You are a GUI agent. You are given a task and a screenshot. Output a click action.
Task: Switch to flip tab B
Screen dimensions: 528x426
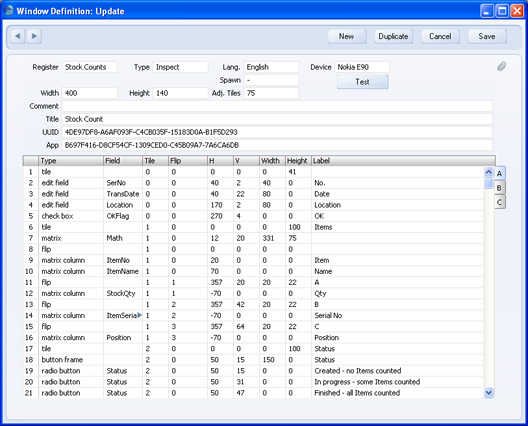500,188
